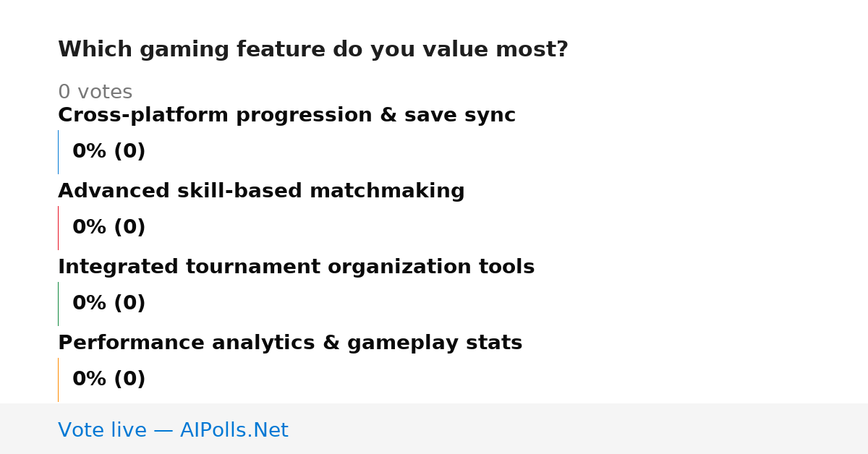Click the orange bar for Performance analytics
The height and width of the screenshot is (454, 868).
(x=58, y=380)
